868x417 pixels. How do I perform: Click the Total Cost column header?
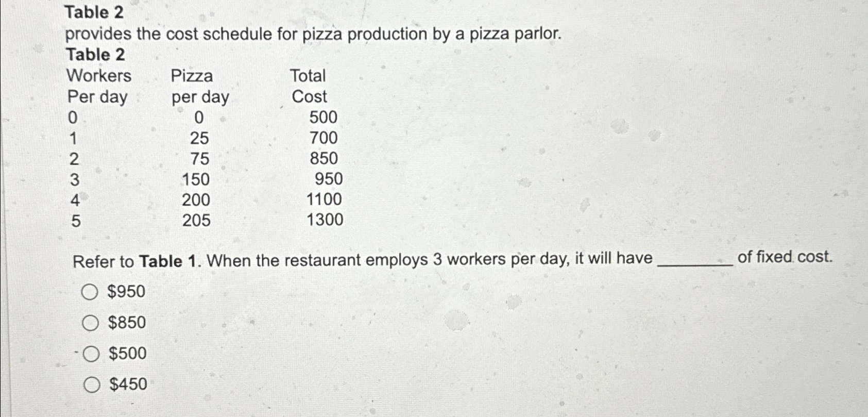tap(307, 87)
